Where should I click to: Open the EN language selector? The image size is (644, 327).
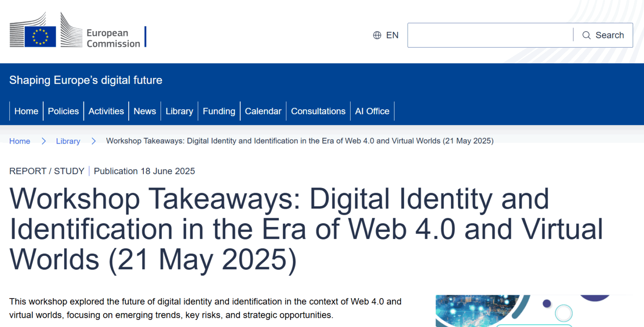pyautogui.click(x=392, y=35)
